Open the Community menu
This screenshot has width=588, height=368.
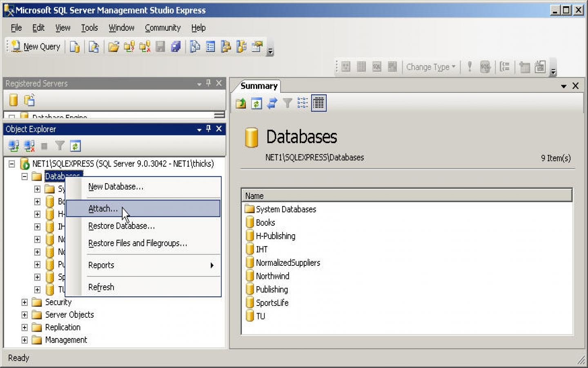tap(163, 28)
